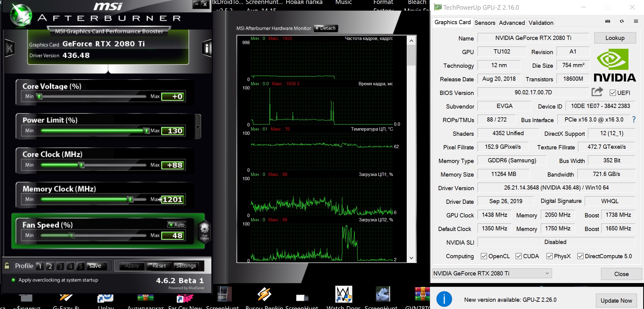Expand the Power Limit arrow
The image size is (644, 309).
(x=198, y=127)
